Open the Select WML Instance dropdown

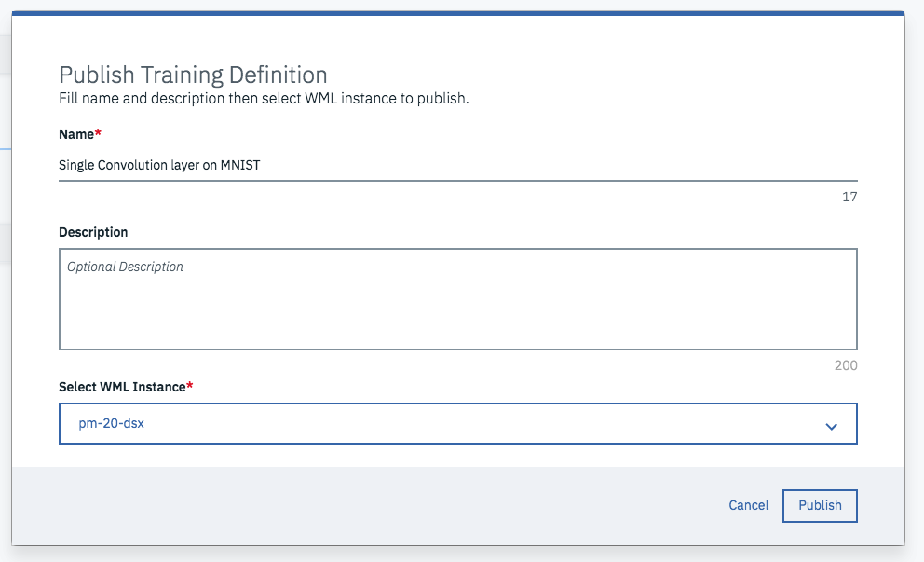[457, 423]
